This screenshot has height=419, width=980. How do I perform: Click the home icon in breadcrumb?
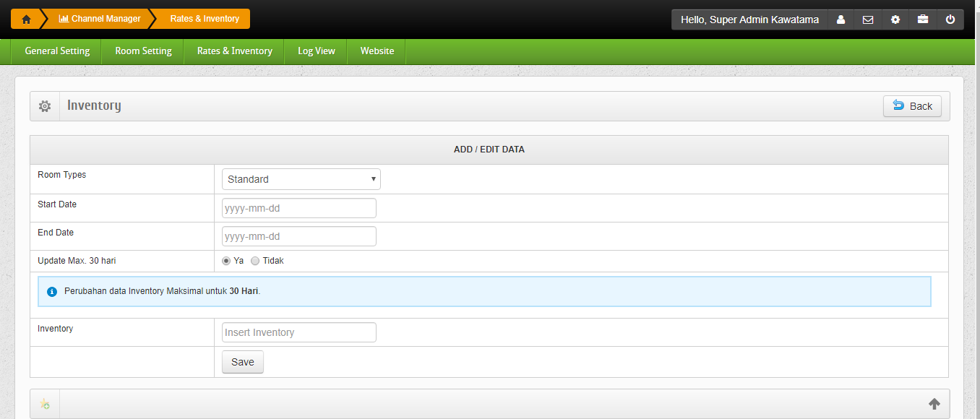pyautogui.click(x=26, y=20)
